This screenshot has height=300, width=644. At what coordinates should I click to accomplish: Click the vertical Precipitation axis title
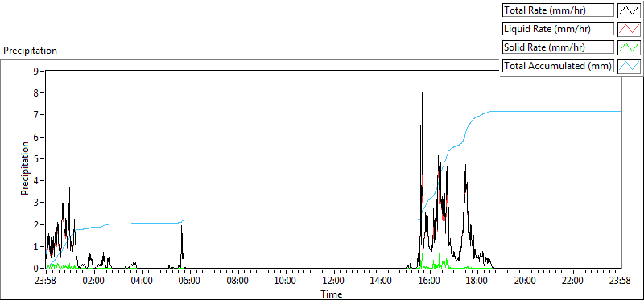[x=25, y=168]
